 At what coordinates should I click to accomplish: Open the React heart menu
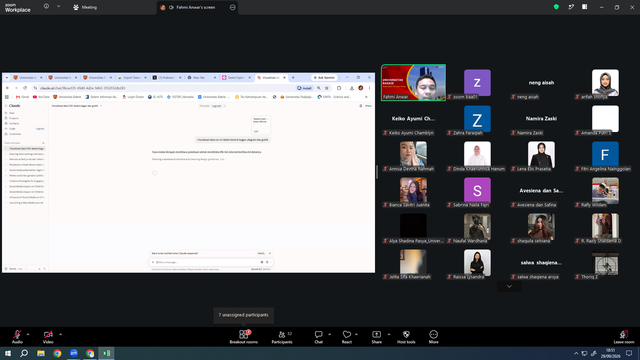pyautogui.click(x=347, y=337)
